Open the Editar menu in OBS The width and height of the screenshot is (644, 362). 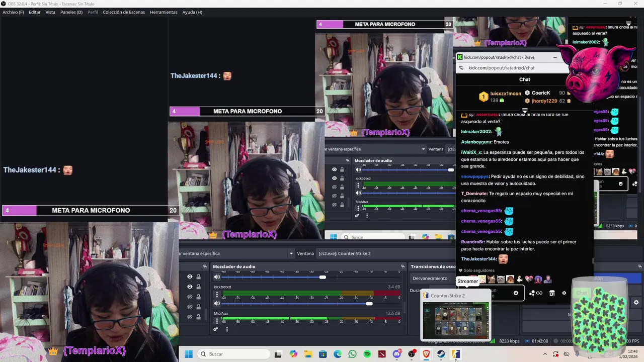[35, 12]
